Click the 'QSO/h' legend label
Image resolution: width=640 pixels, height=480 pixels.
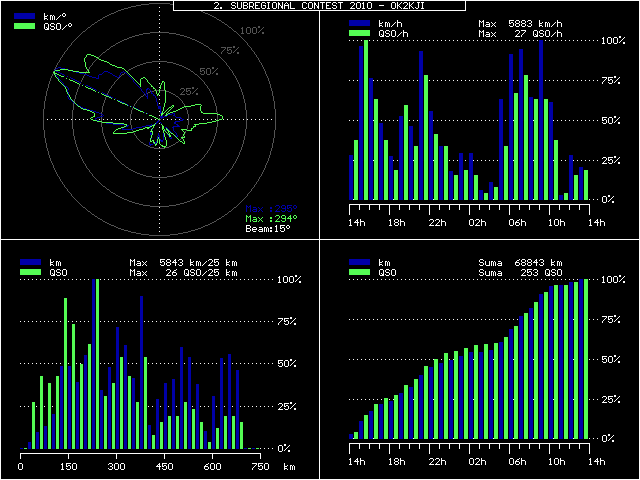click(393, 33)
